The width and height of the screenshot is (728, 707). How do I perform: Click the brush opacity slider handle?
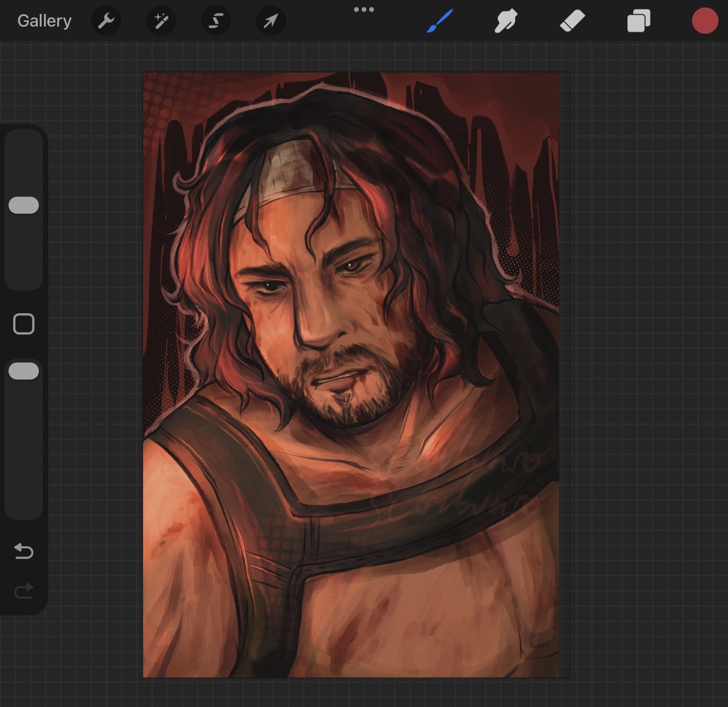click(24, 371)
